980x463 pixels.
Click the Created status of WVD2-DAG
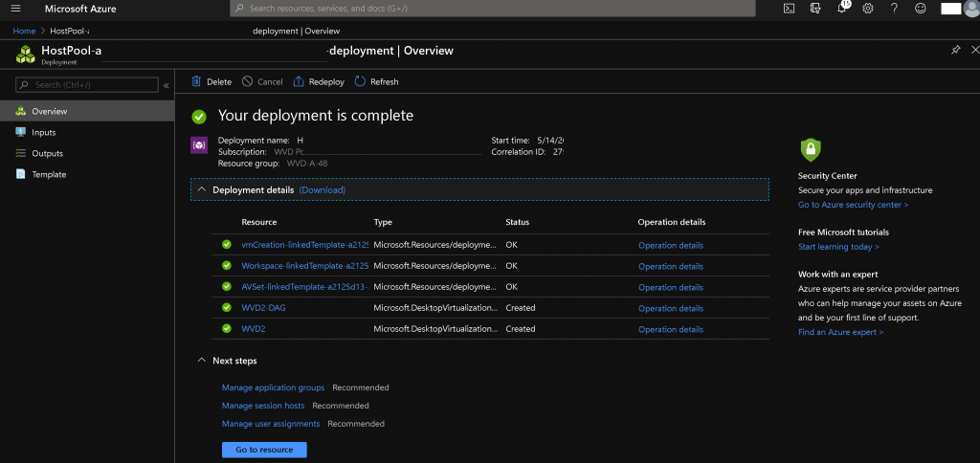pos(520,308)
